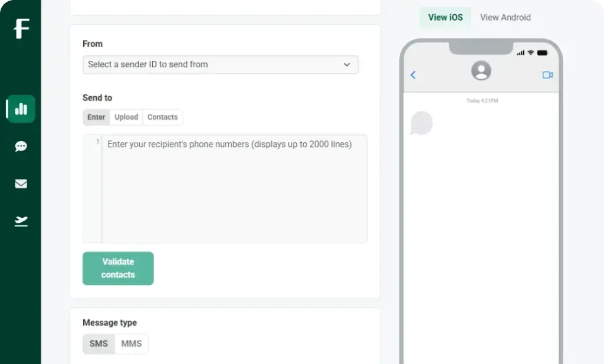The image size is (604, 364).
Task: Click the Validate contacts button
Action: [118, 268]
